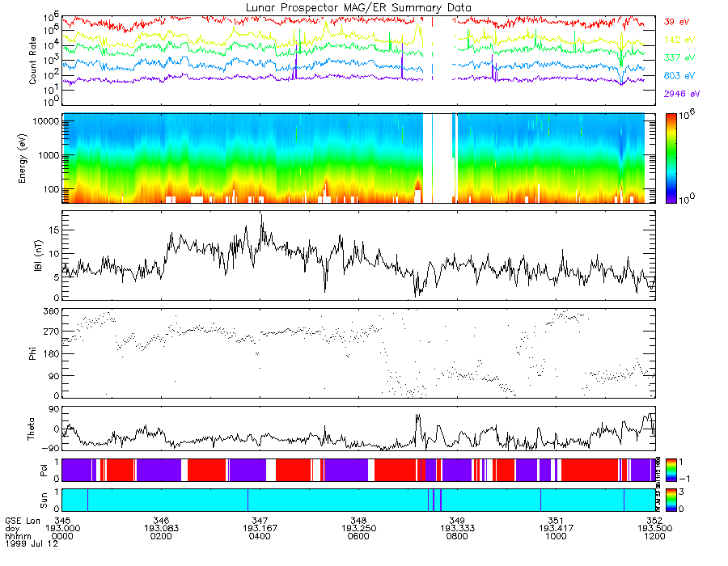The height and width of the screenshot is (566, 728).
Task: Click the first purple line in Sun panel
Action: tap(87, 500)
